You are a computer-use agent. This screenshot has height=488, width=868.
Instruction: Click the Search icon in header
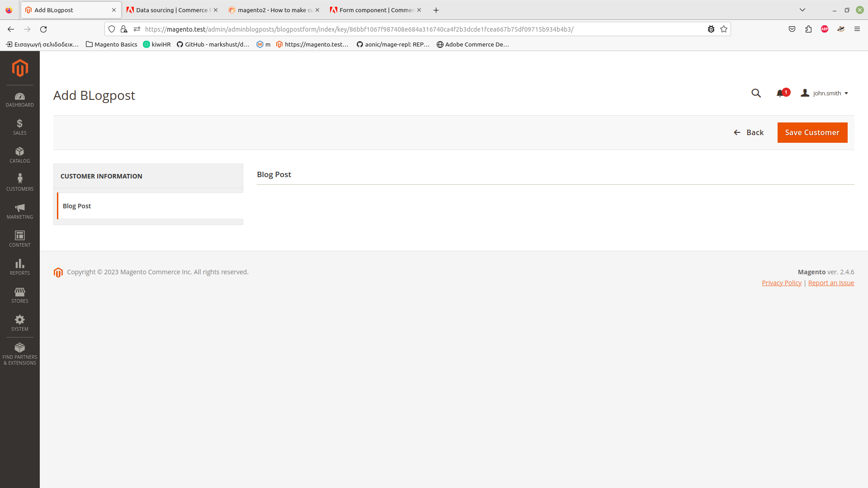point(756,93)
